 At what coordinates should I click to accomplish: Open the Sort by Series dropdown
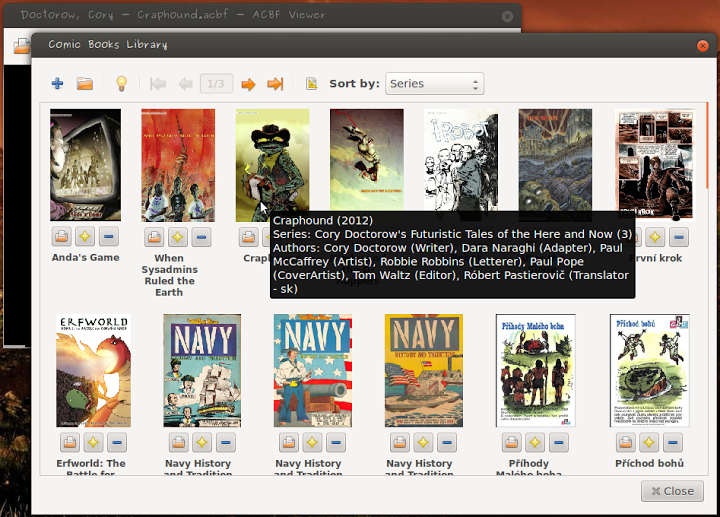pyautogui.click(x=434, y=84)
